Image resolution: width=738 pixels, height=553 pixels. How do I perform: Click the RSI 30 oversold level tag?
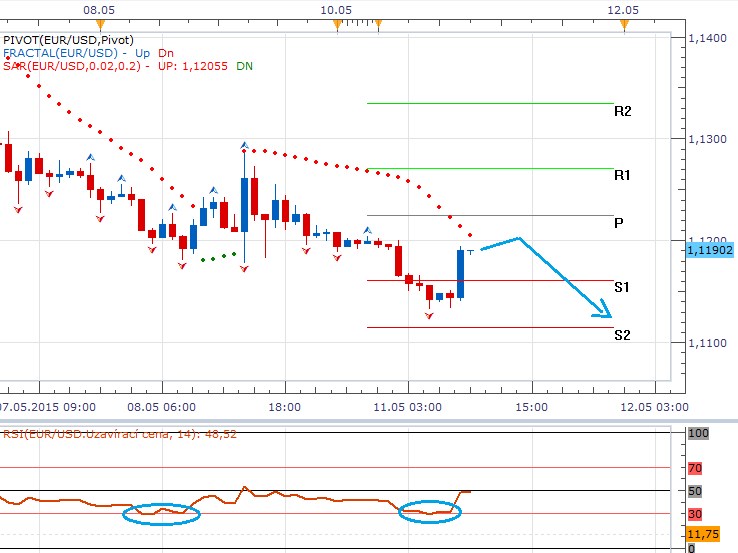[x=696, y=514]
